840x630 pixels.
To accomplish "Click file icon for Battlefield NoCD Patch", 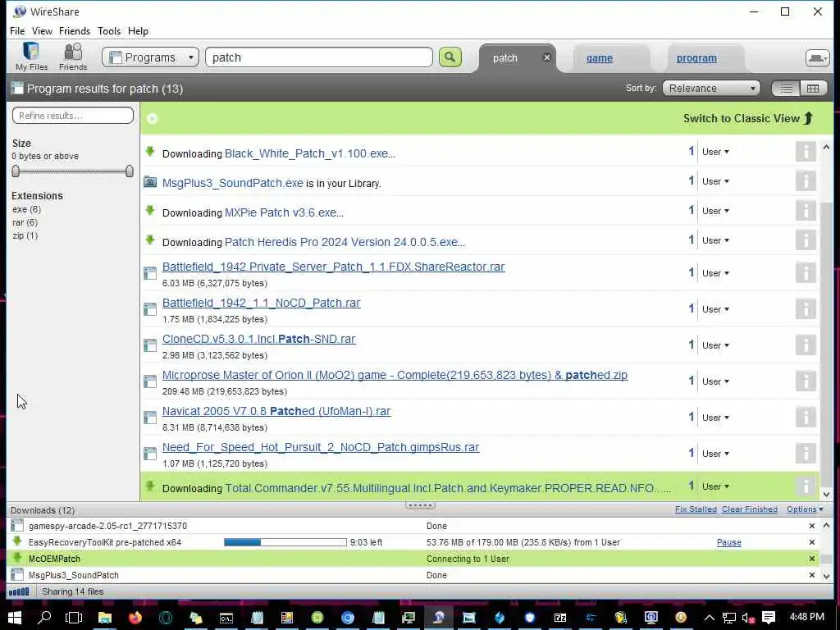I will coord(150,309).
